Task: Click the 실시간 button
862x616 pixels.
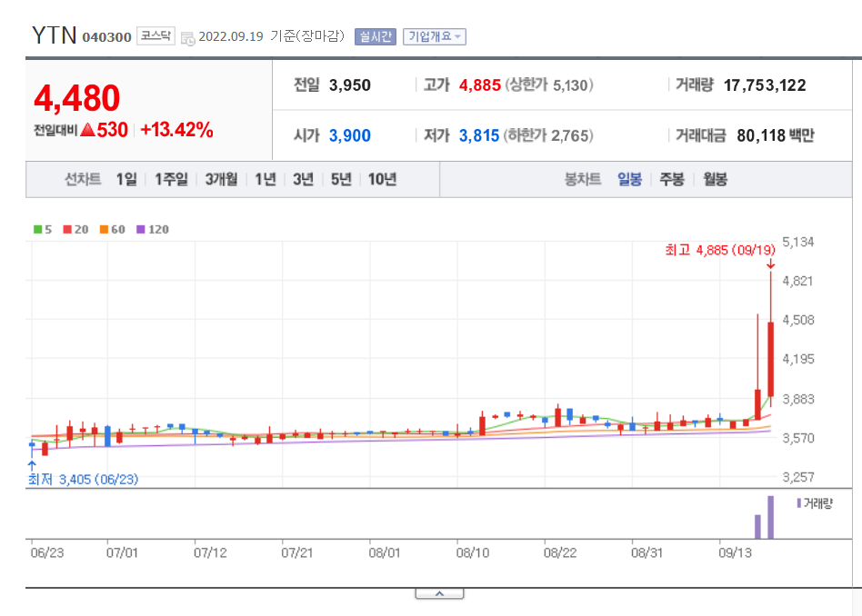Action: pyautogui.click(x=375, y=37)
